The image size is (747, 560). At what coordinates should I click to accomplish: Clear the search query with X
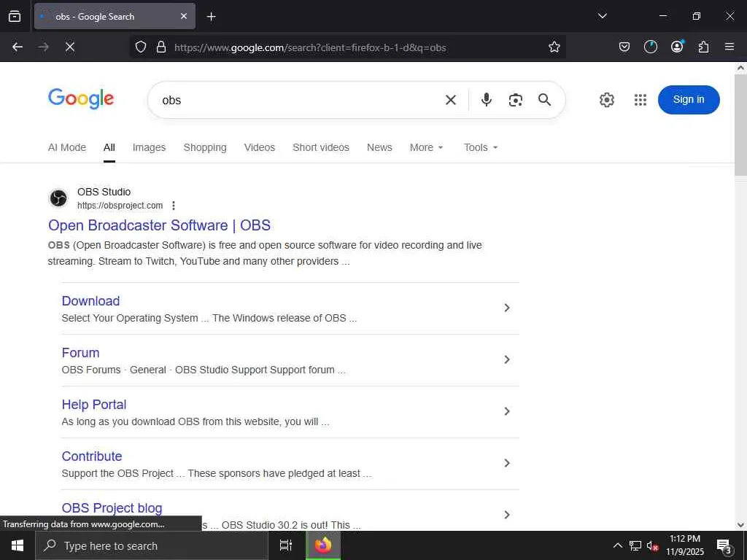tap(451, 100)
